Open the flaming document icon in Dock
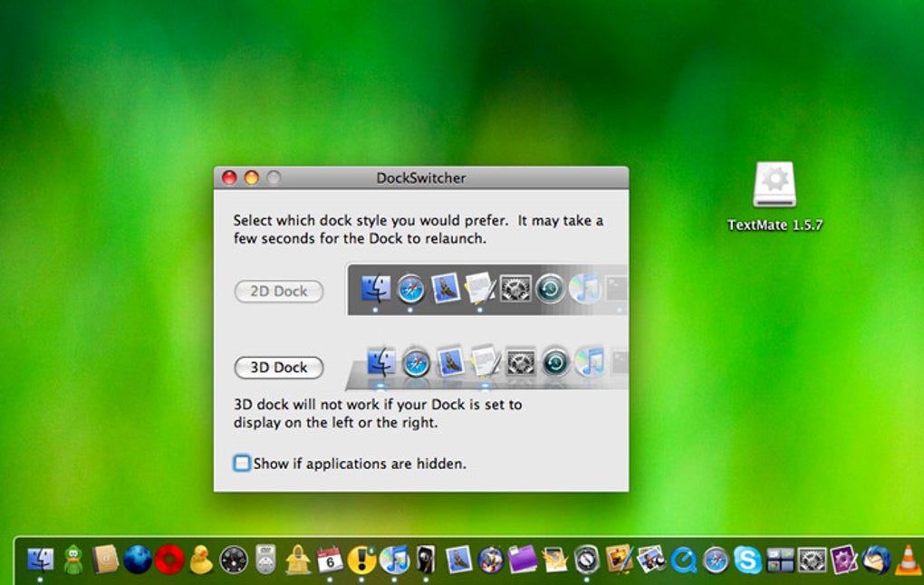Screen dimensions: 924x585 555,560
